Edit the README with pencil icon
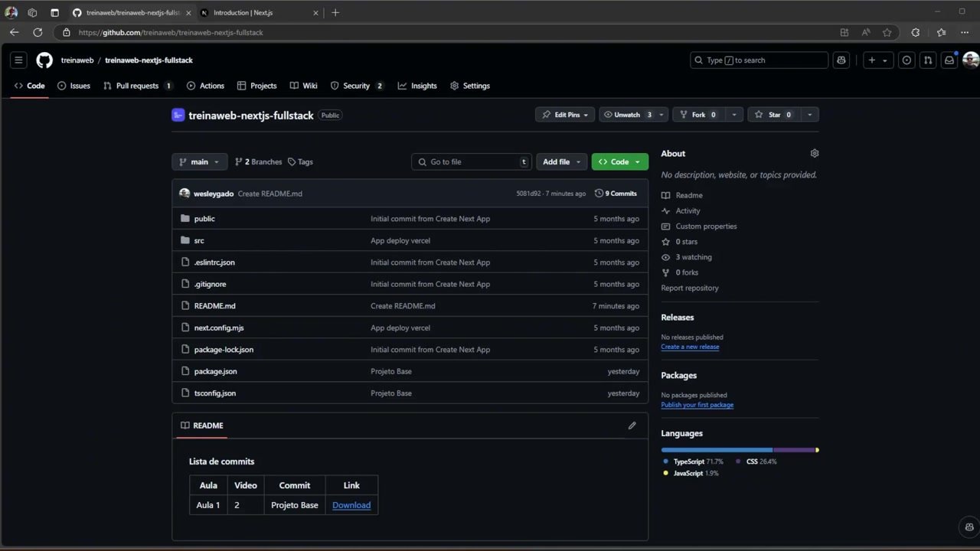Viewport: 980px width, 551px height. coord(632,425)
